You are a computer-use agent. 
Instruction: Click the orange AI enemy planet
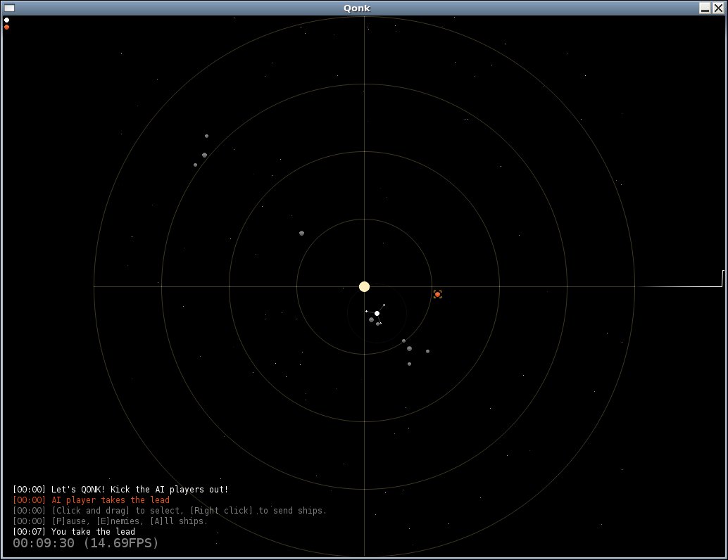coord(437,294)
